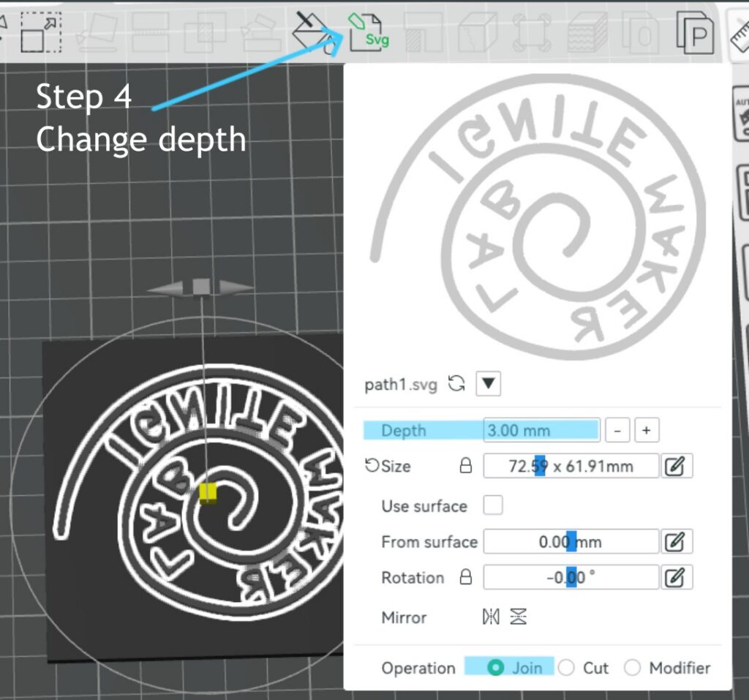Mirror the SVG horizontally

491,617
